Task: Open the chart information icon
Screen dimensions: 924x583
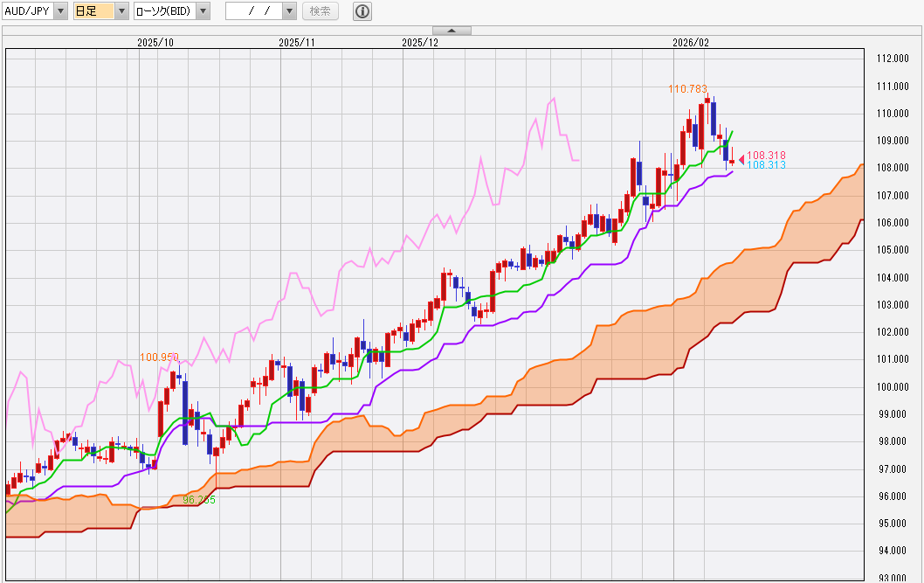Action: point(362,11)
